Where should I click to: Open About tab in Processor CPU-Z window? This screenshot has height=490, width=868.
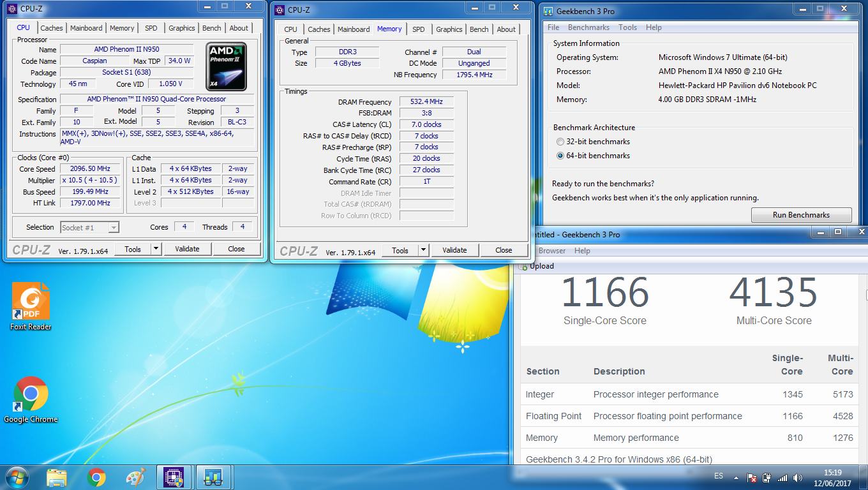(x=239, y=28)
